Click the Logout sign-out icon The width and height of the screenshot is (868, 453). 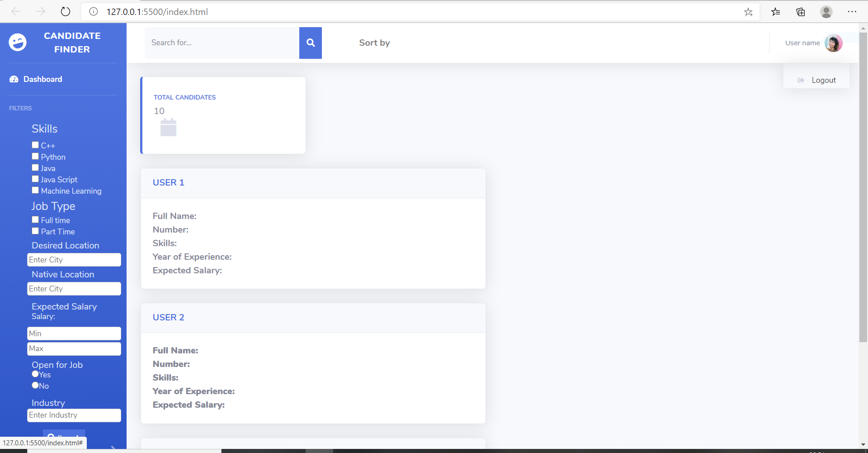click(802, 80)
